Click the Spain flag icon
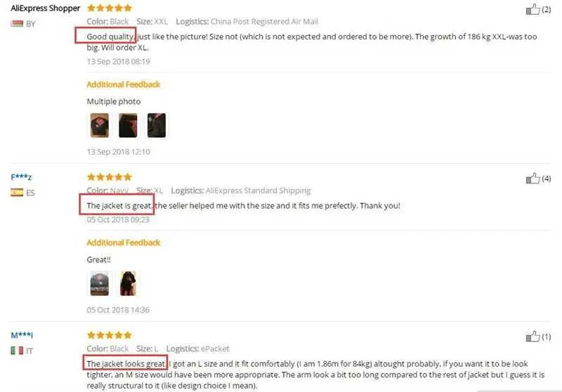Screen dimensions: 562x392 click(17, 192)
